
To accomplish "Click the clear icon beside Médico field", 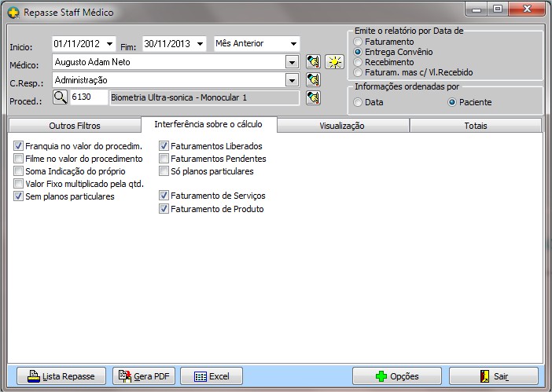I will (x=314, y=61).
